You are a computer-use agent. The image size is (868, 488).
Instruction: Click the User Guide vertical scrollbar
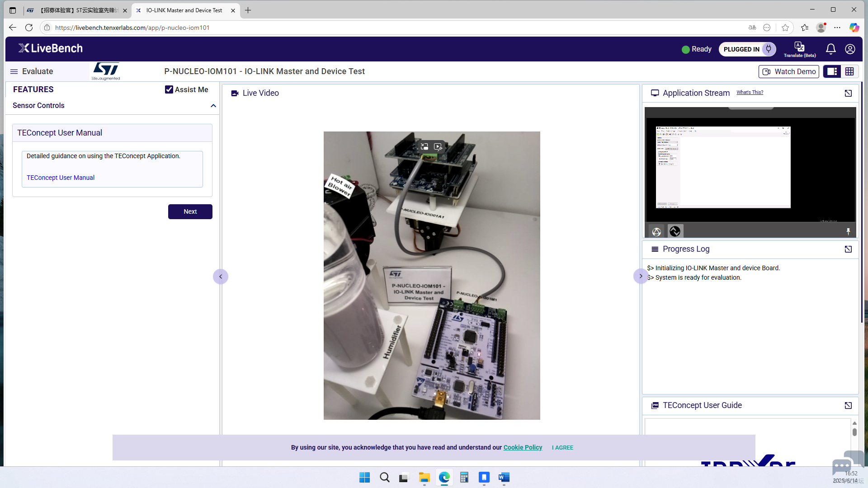(x=854, y=432)
